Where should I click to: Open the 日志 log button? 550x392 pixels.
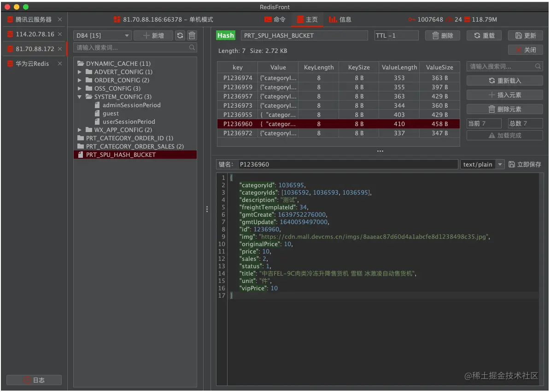pyautogui.click(x=34, y=380)
